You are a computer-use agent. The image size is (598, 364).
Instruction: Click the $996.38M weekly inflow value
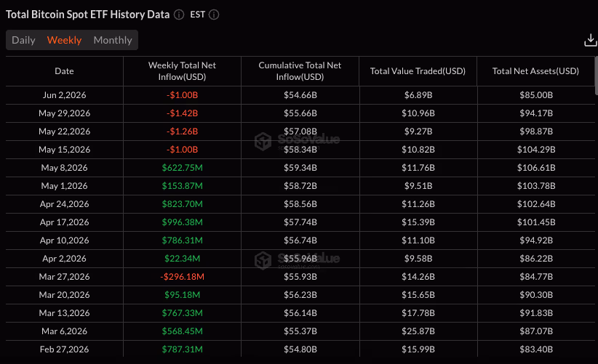click(183, 222)
